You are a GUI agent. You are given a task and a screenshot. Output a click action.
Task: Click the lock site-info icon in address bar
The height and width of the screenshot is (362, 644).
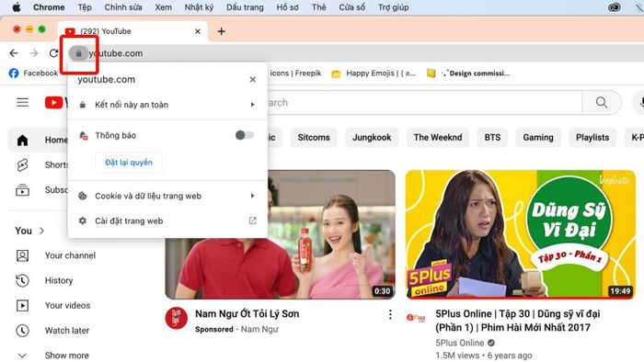78,53
